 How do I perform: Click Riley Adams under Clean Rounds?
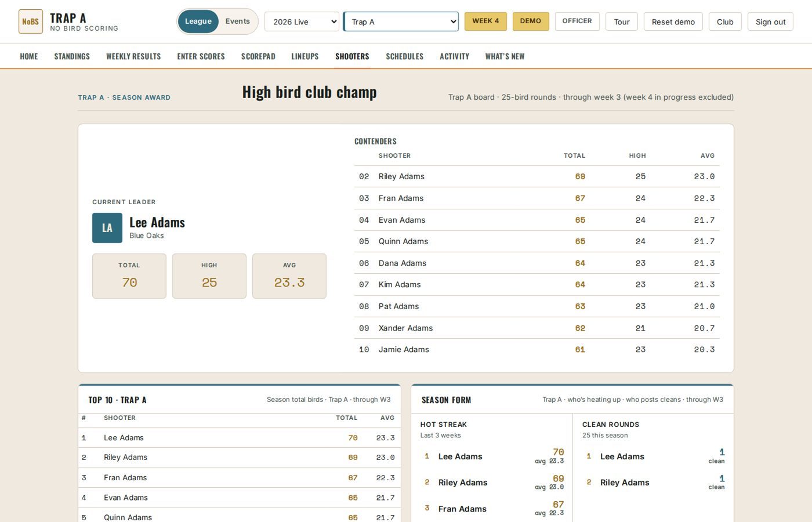point(625,483)
